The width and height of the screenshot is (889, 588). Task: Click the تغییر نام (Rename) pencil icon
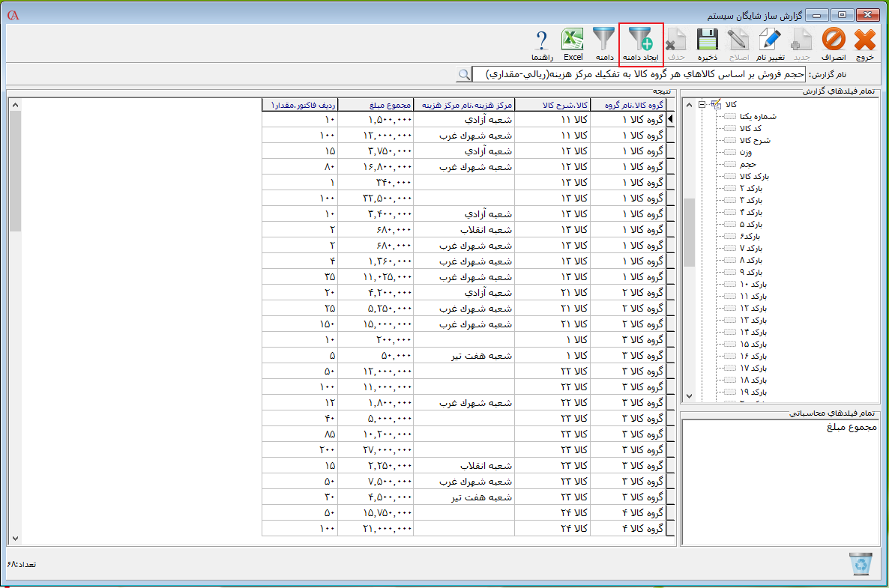point(770,43)
